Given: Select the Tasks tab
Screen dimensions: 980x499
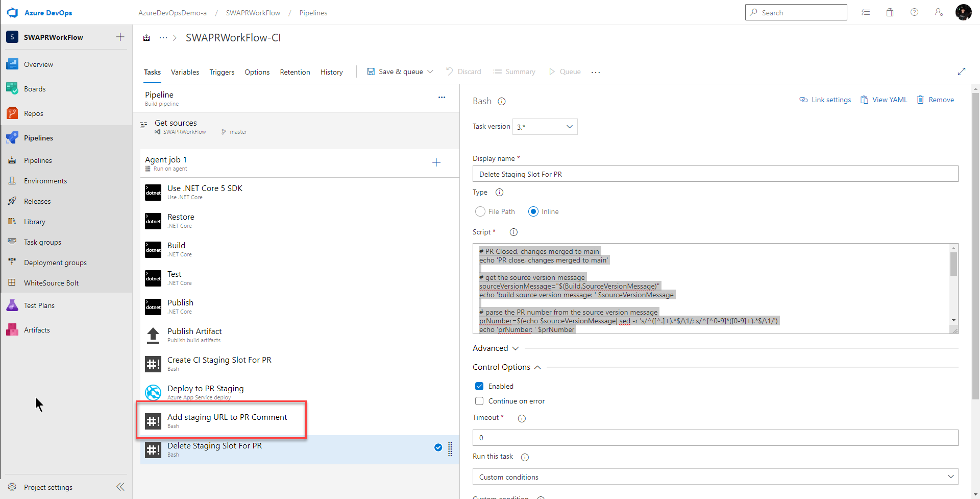Looking at the screenshot, I should coord(152,72).
